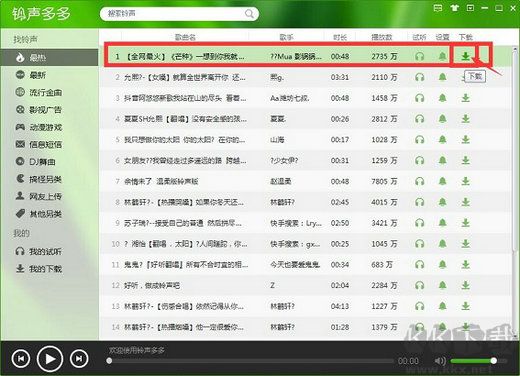520x376 pixels.
Task: Preview row 1 song with headphone icon
Action: [420, 56]
